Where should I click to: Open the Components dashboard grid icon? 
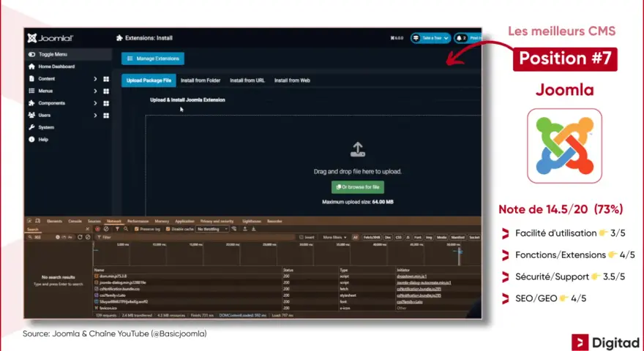coord(106,103)
